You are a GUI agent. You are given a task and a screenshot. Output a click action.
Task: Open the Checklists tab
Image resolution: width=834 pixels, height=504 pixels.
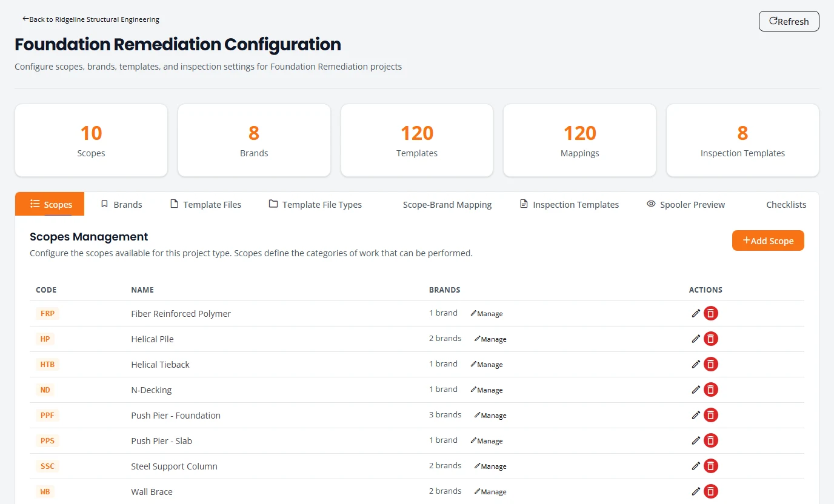coord(779,204)
